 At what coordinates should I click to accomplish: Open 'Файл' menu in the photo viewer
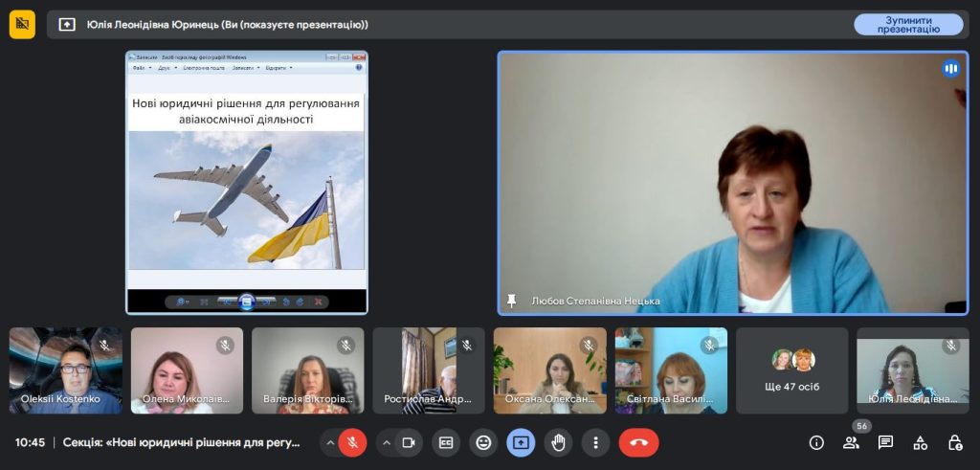139,68
